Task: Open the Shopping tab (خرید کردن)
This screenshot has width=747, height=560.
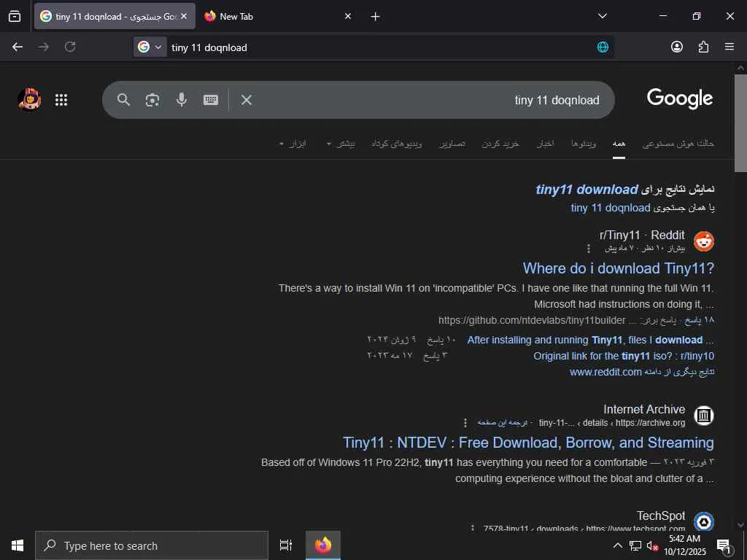Action: [500, 144]
